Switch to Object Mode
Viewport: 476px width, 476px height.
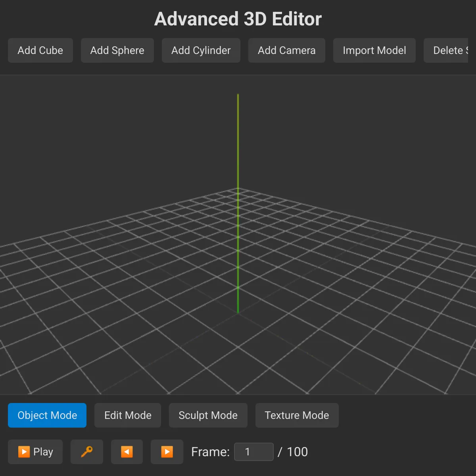point(47,415)
